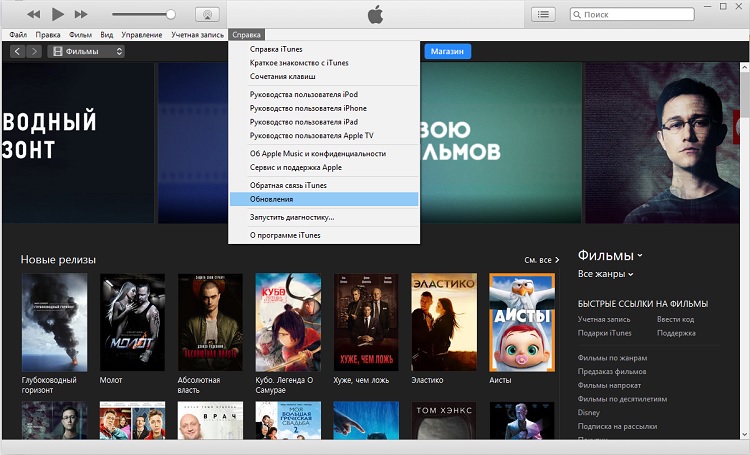Click the vertical scrollbar up arrow

click(x=745, y=67)
